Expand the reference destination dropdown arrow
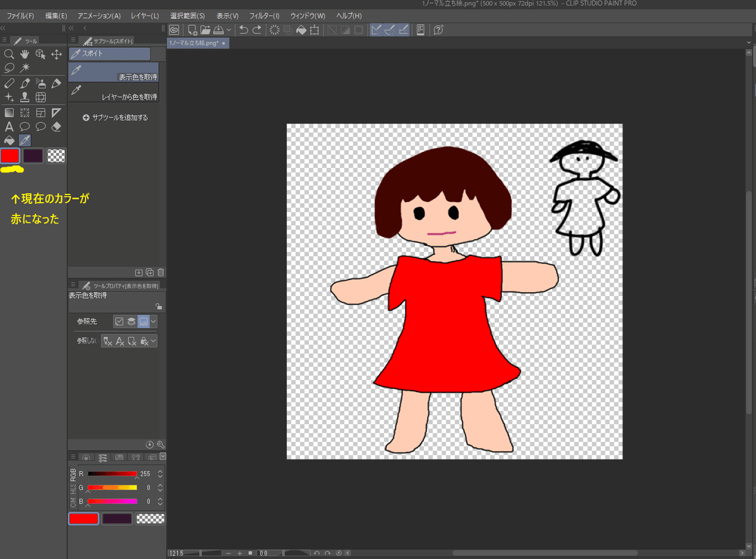This screenshot has height=559, width=756. pos(153,322)
